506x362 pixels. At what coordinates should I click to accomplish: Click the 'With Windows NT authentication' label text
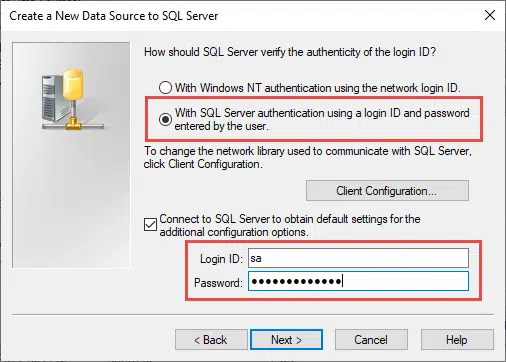pos(318,88)
